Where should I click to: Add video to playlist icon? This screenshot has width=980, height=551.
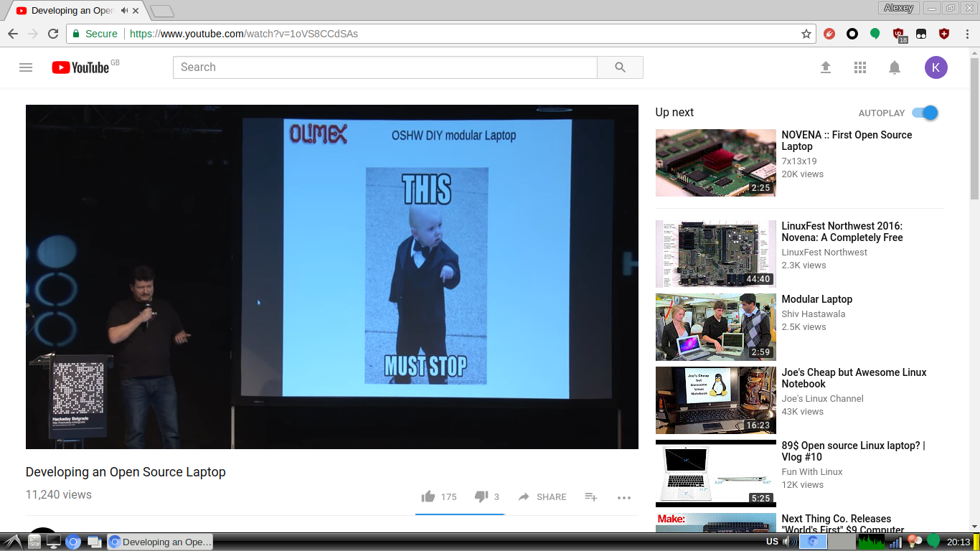click(591, 496)
